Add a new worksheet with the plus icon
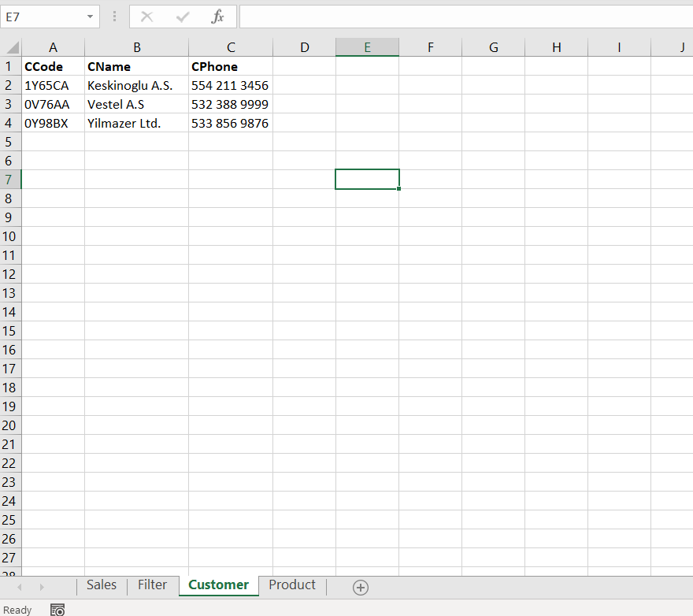Viewport: 693px width, 616px height. point(361,587)
